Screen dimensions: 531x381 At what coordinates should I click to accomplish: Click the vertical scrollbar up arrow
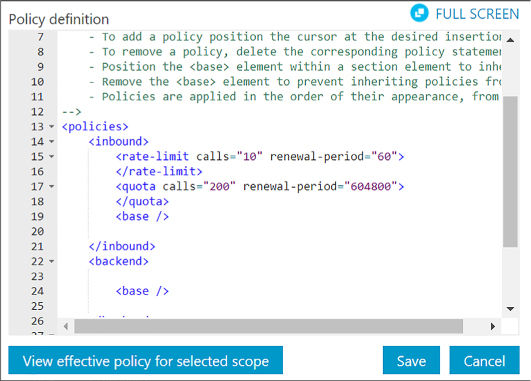(510, 40)
